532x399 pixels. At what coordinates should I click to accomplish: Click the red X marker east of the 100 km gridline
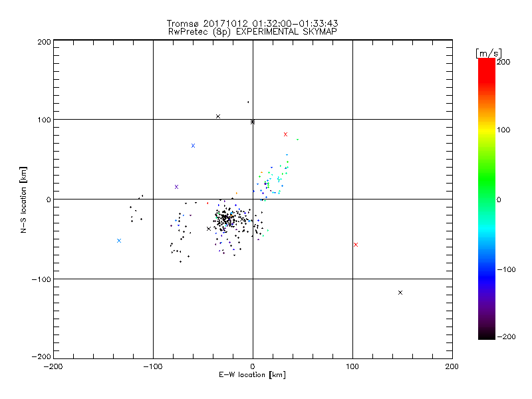coord(356,245)
